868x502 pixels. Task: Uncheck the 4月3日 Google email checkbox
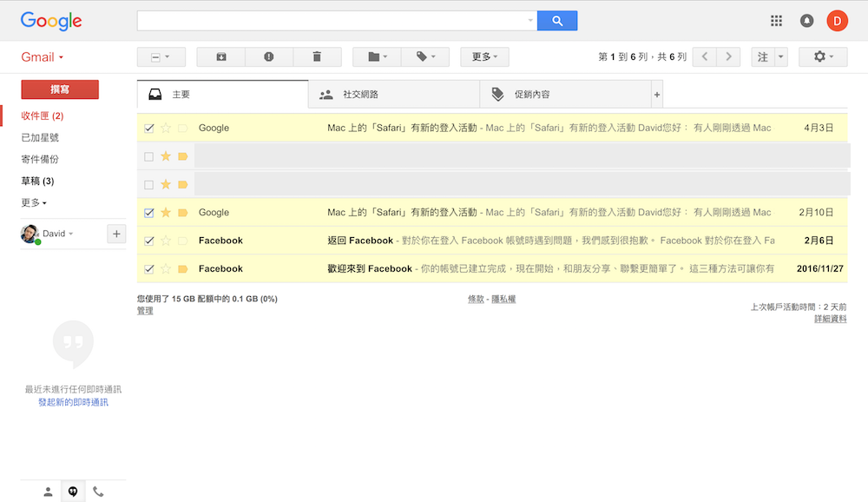149,128
